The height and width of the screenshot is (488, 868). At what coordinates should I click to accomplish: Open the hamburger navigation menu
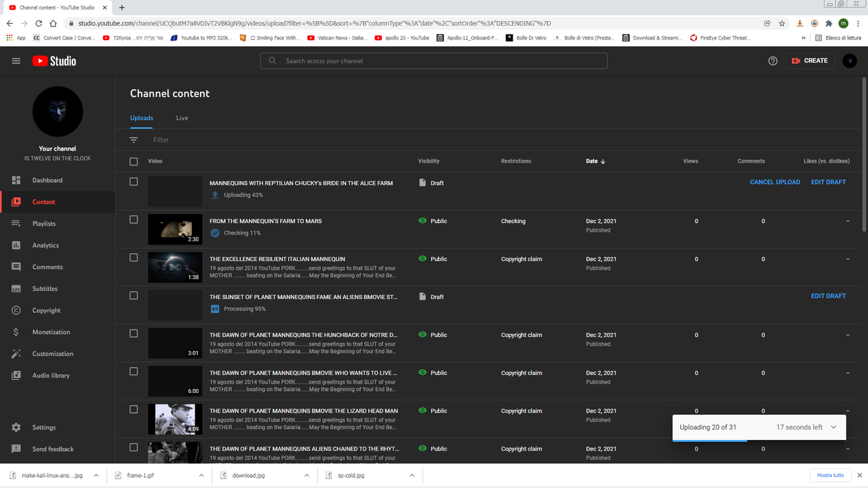(x=16, y=61)
